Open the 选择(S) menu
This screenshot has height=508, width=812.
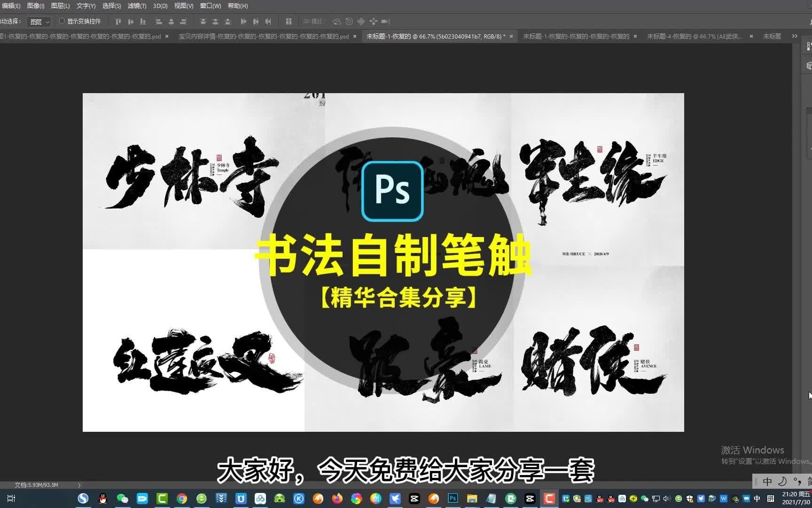point(111,6)
